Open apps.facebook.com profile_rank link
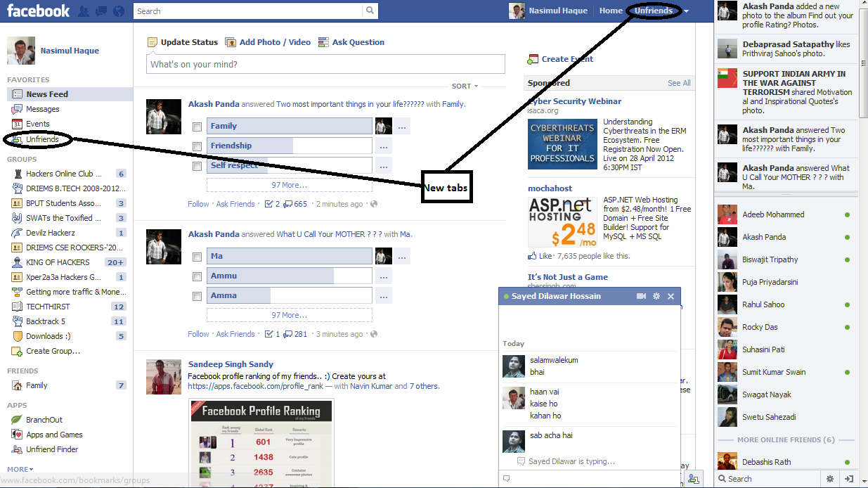This screenshot has height=488, width=868. (255, 386)
